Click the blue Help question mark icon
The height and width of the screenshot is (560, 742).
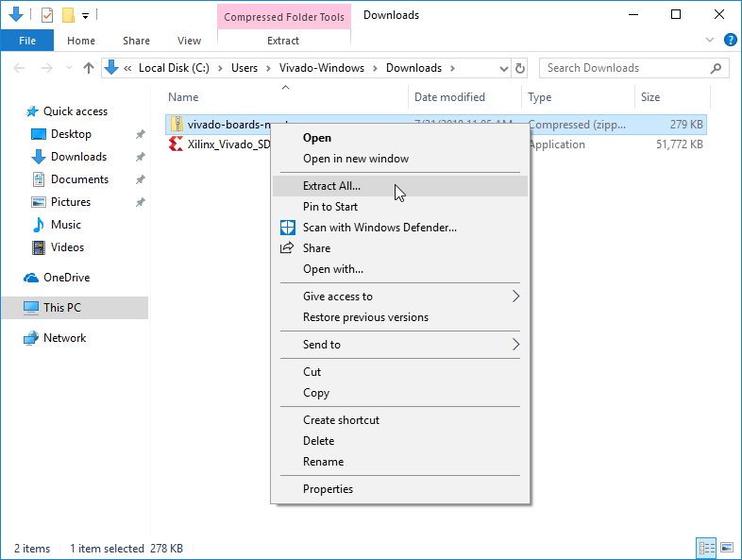coord(730,41)
